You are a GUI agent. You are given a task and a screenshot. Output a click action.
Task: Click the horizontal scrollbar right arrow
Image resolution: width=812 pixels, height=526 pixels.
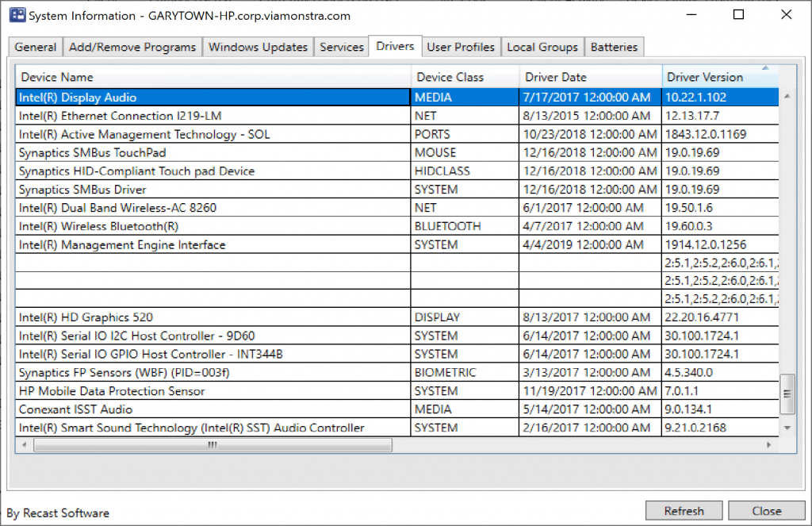(x=770, y=445)
